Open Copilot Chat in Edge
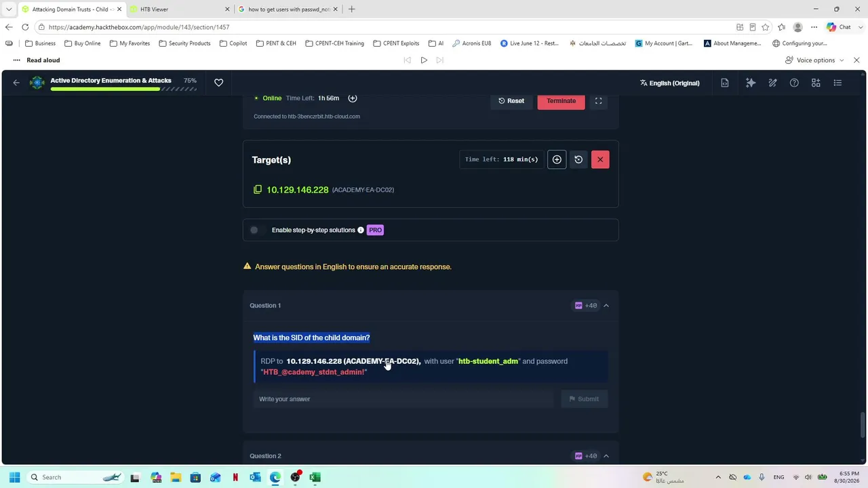Image resolution: width=868 pixels, height=488 pixels. click(x=839, y=27)
